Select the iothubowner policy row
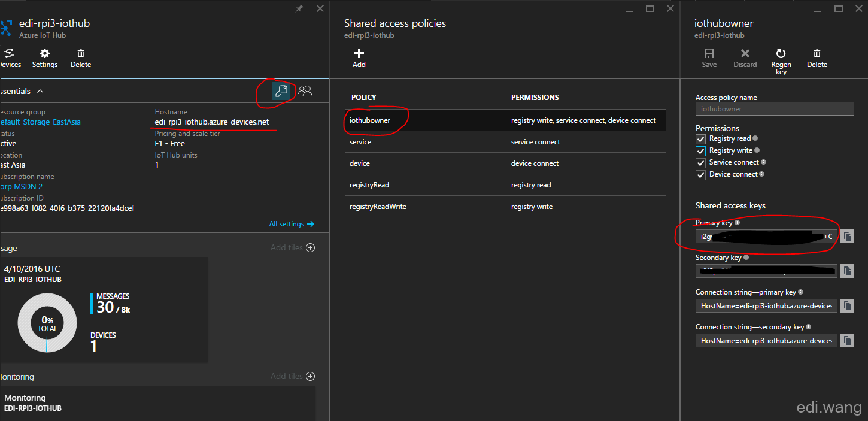The image size is (868, 421). coord(505,120)
